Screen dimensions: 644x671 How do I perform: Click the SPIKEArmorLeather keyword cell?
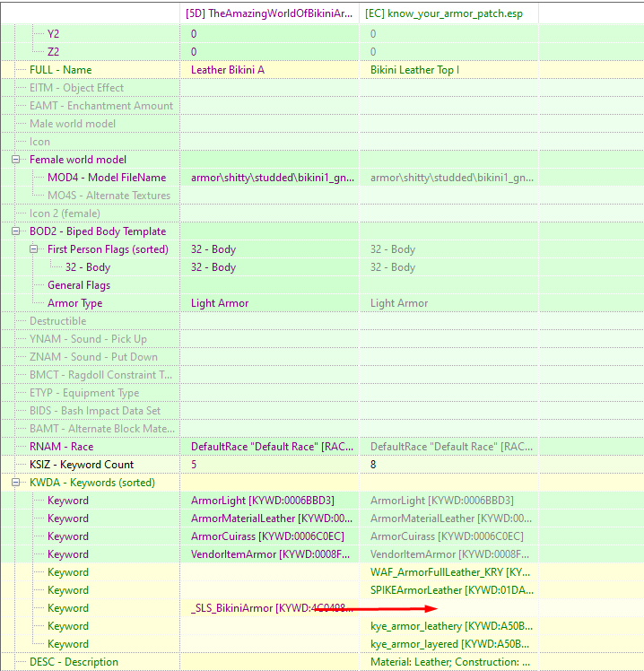coord(448,591)
